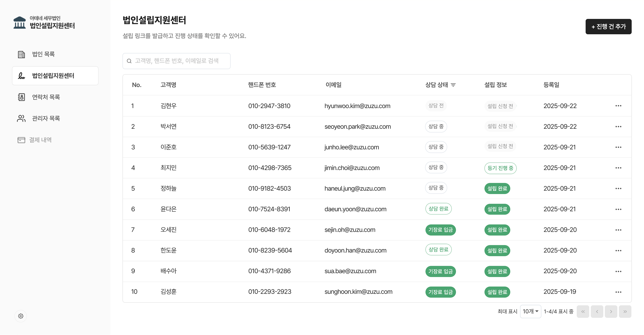Open the 10개 page size dropdown
Screen dimensions: 644x335
tap(530, 311)
